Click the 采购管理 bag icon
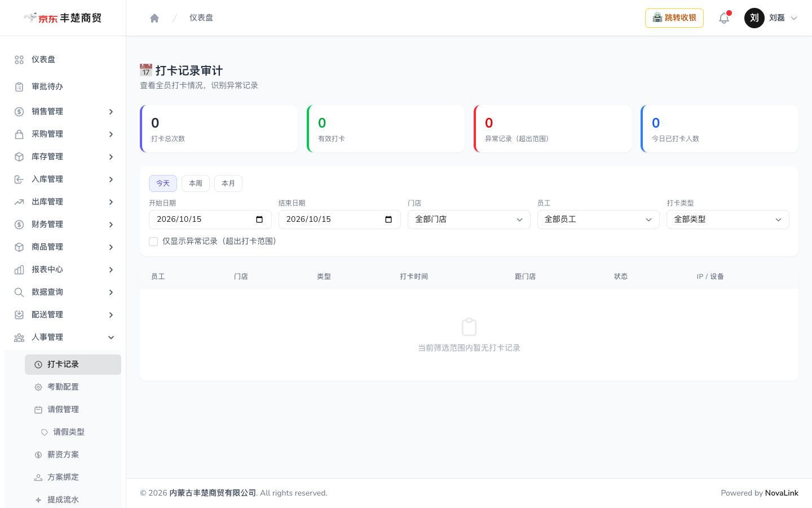 tap(19, 134)
